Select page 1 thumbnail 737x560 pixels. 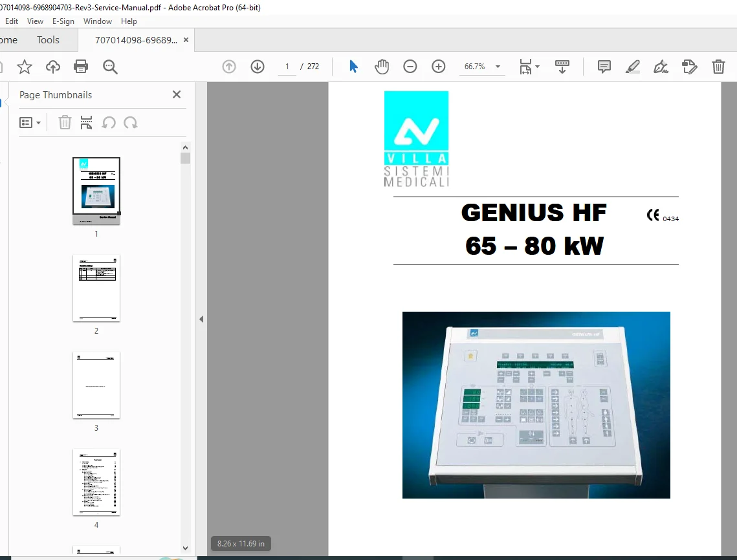pos(96,191)
